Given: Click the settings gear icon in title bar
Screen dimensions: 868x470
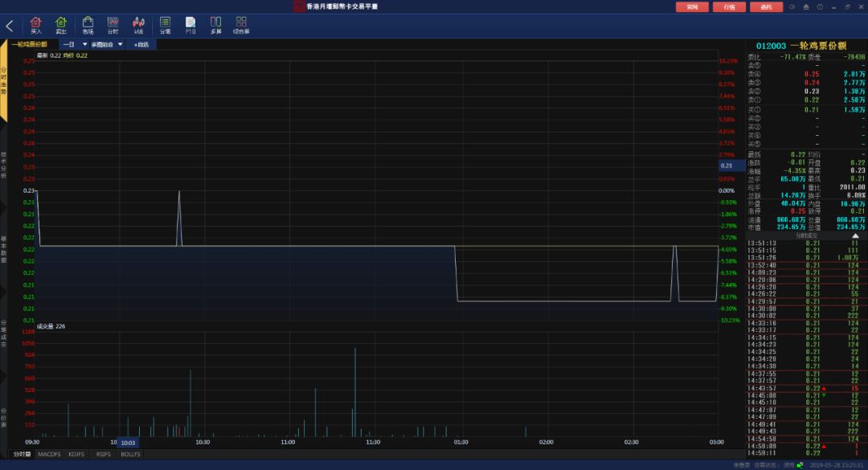Looking at the screenshot, I should [792, 6].
